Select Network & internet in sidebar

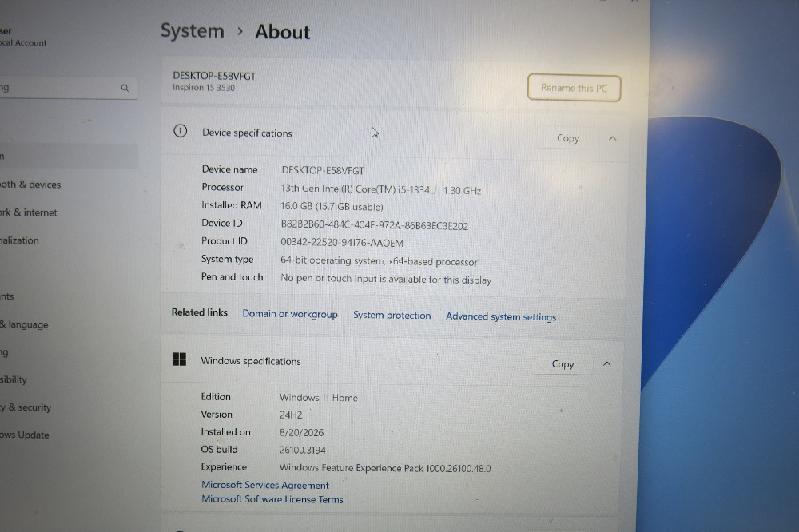click(29, 212)
